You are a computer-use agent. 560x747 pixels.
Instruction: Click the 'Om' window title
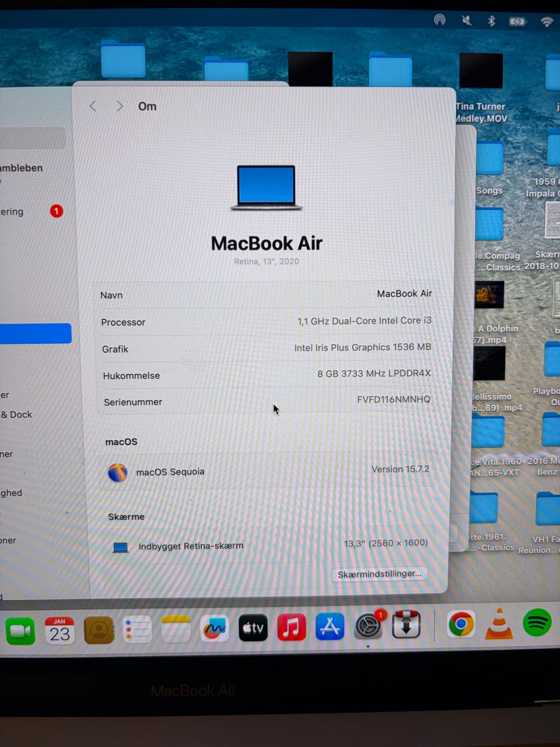pyautogui.click(x=147, y=106)
